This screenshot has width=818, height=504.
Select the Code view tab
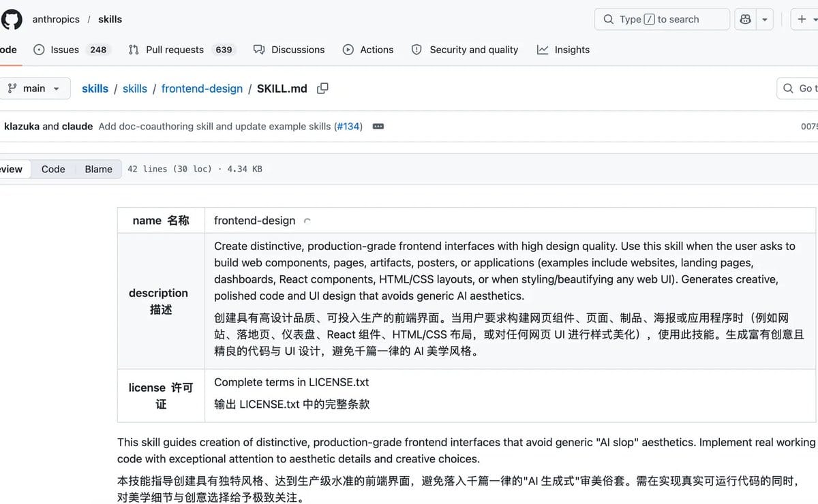[53, 169]
